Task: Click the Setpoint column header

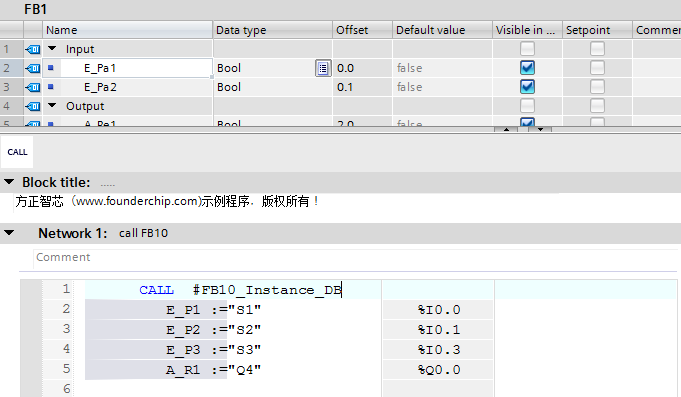Action: pos(597,30)
